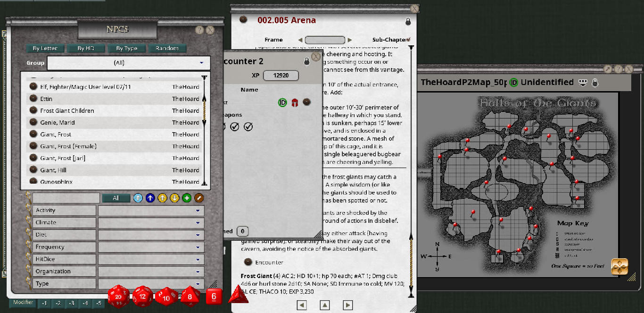Screen dimensions: 644x313
Task: Roll the red d20 die
Action: click(119, 296)
